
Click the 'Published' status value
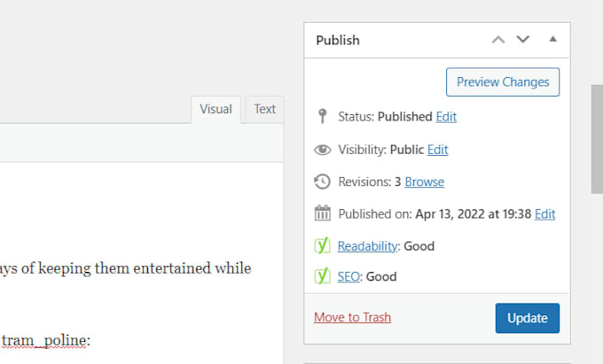click(x=405, y=117)
